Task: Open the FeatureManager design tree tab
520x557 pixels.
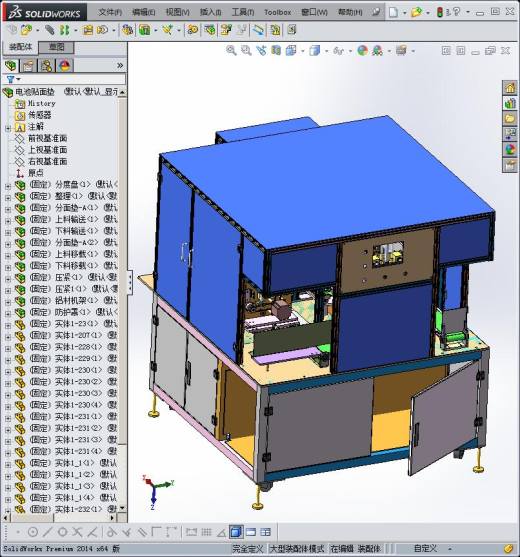Action: [x=11, y=65]
